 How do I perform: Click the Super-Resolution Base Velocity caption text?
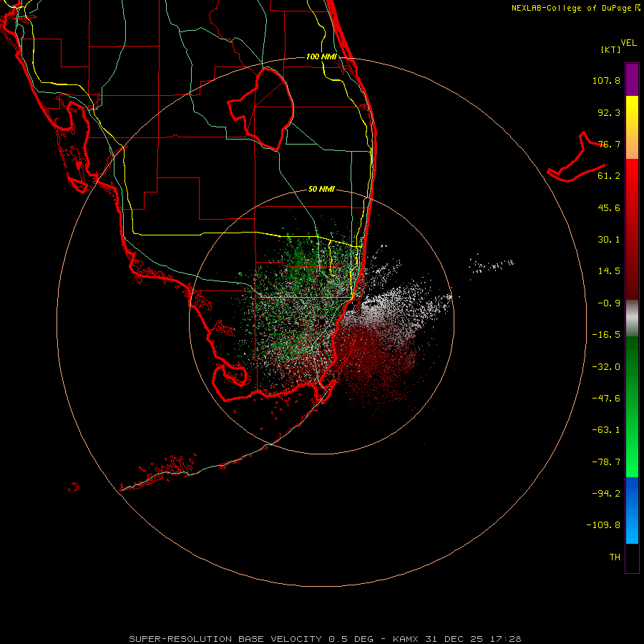click(x=325, y=639)
